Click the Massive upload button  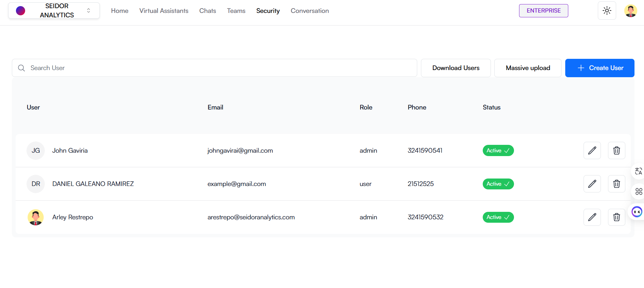click(x=528, y=68)
